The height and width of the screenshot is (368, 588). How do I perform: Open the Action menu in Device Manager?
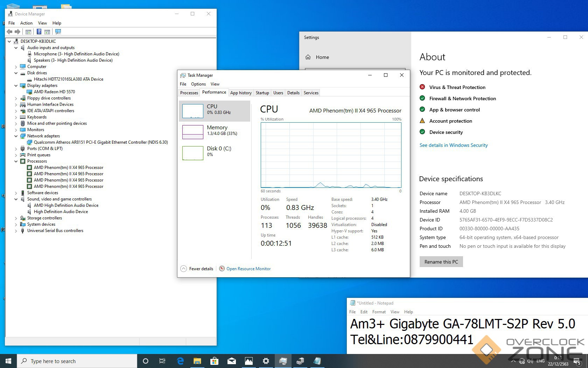(26, 23)
